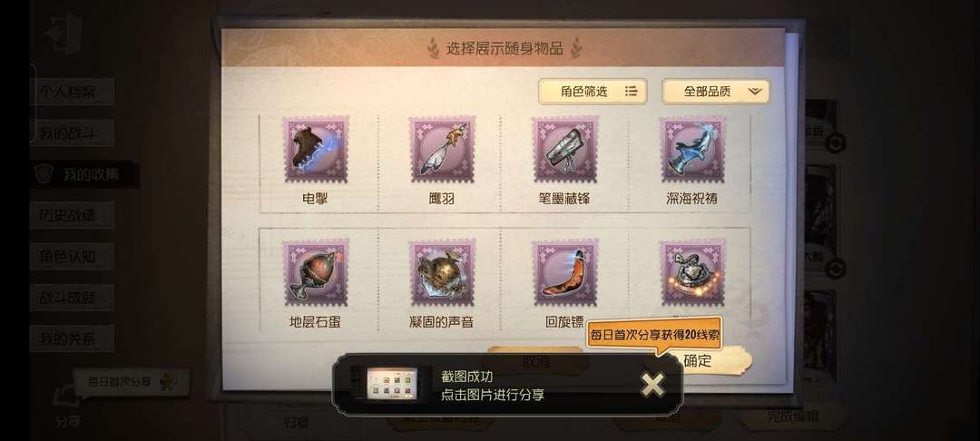Choose the 凝固的声音 item stamp
The height and width of the screenshot is (441, 980).
443,272
